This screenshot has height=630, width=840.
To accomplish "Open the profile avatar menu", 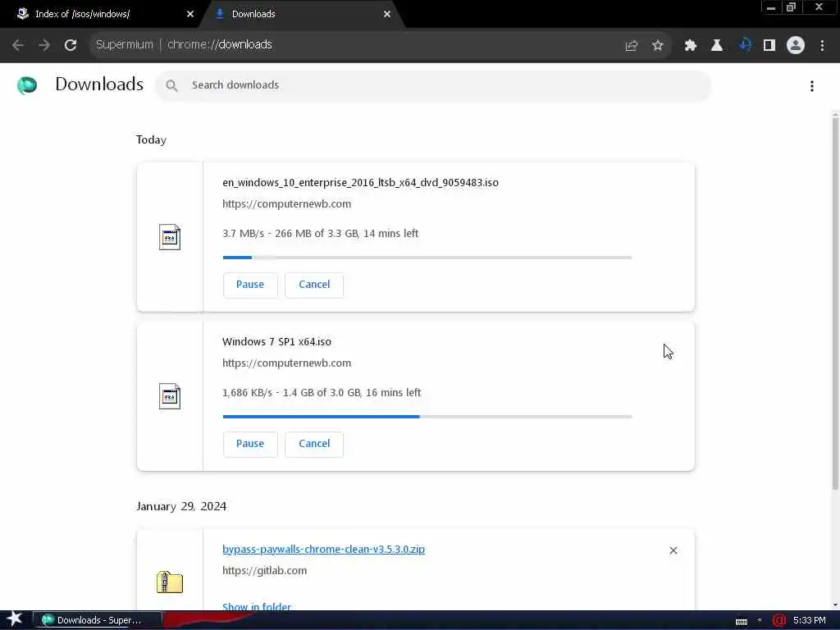I will (x=796, y=45).
